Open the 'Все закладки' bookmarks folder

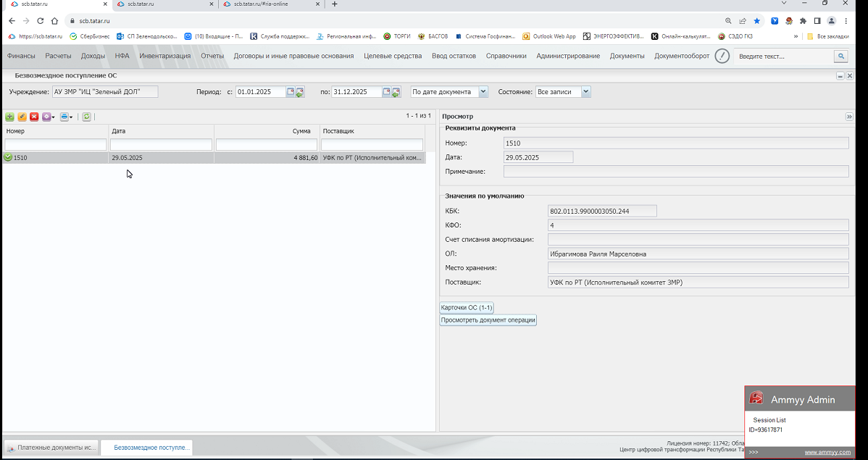tap(827, 36)
